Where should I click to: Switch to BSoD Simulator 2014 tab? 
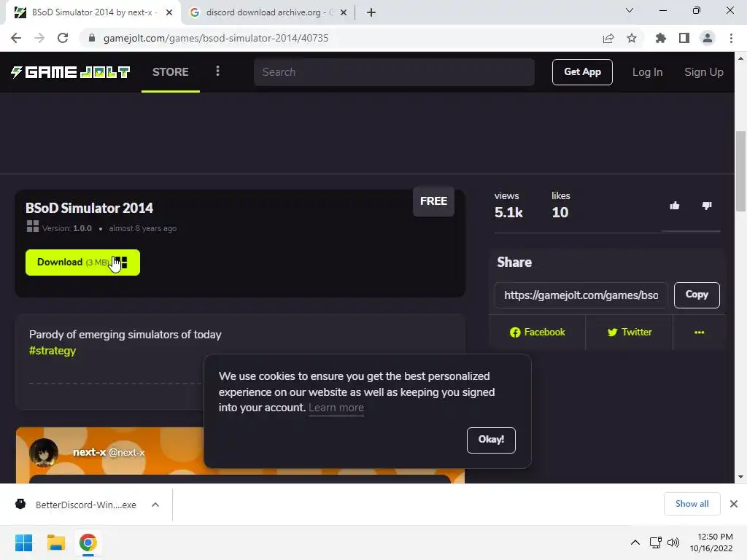point(94,12)
